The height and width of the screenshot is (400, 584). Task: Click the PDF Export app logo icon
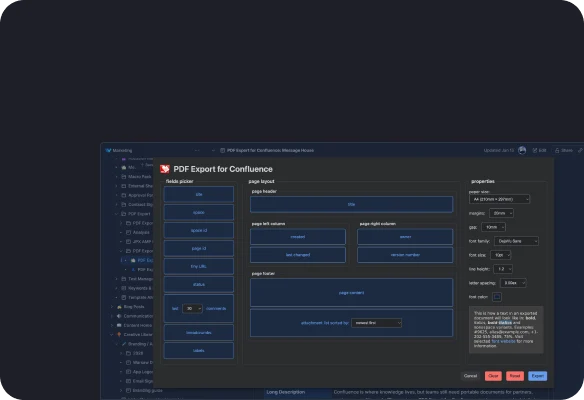click(x=165, y=169)
